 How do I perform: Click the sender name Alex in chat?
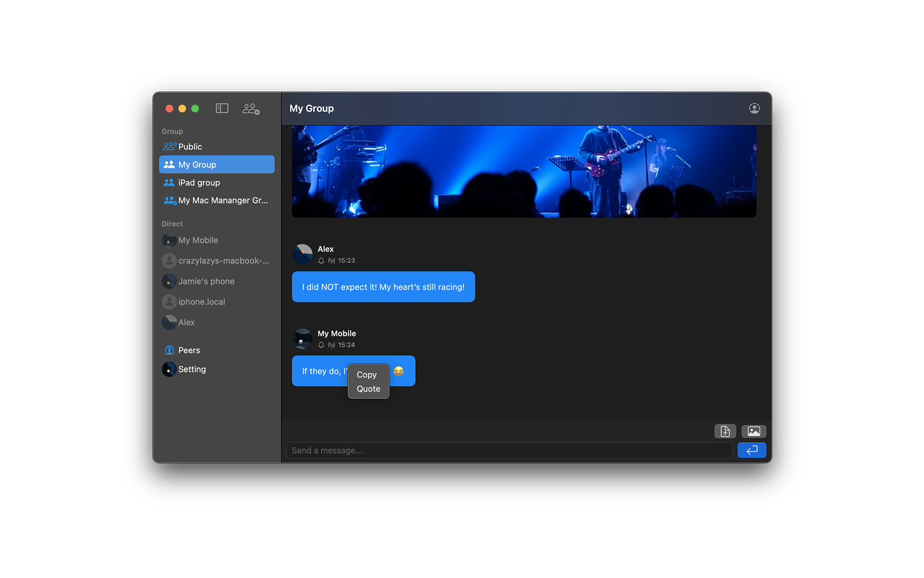pos(326,249)
